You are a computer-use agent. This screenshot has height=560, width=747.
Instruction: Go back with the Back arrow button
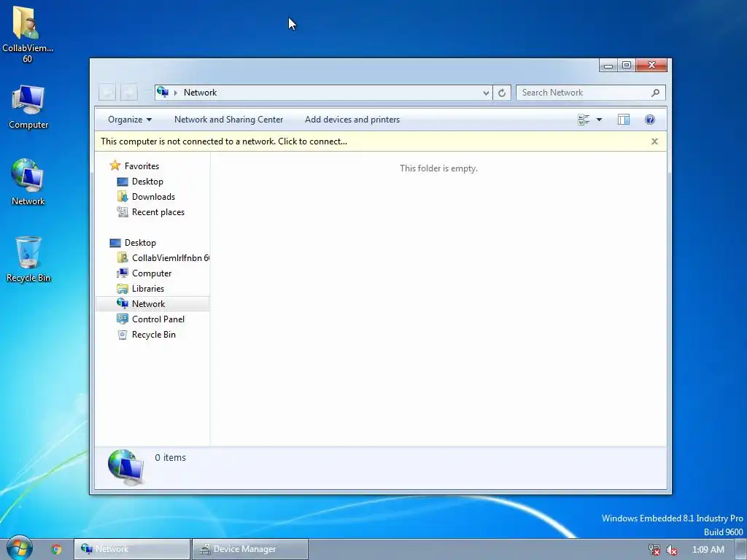(x=107, y=93)
